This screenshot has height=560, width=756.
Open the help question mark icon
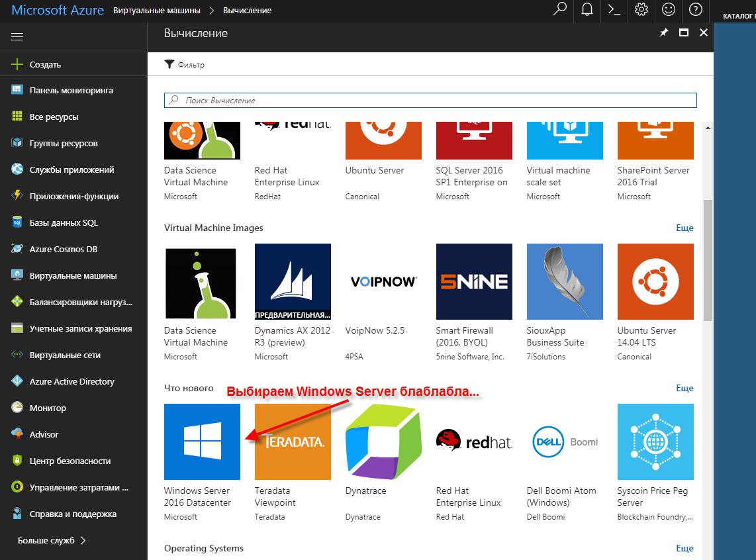pos(695,10)
